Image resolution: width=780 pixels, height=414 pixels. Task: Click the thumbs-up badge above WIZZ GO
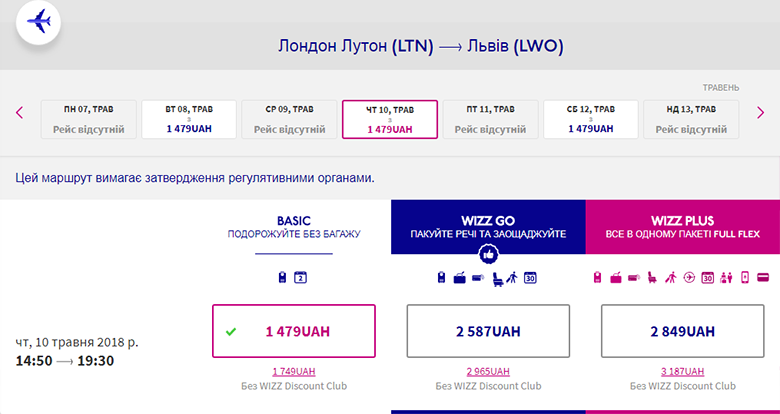[488, 255]
